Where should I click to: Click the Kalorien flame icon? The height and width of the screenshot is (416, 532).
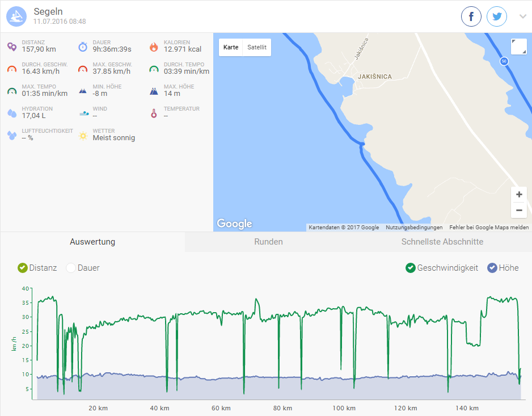(x=154, y=47)
